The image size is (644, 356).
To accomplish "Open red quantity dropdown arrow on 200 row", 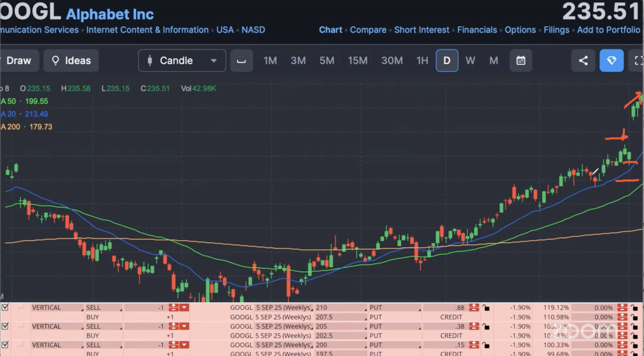I will pos(184,345).
